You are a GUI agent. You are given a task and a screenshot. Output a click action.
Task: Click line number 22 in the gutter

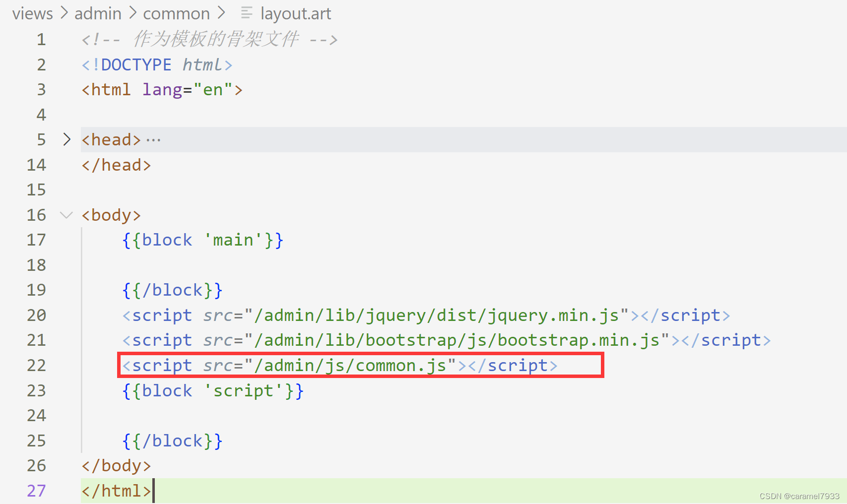37,366
